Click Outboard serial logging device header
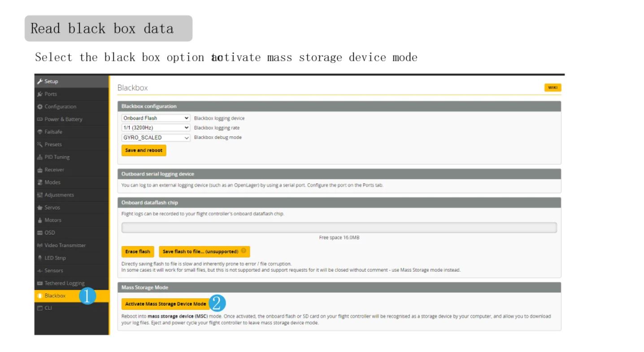 [x=339, y=174]
